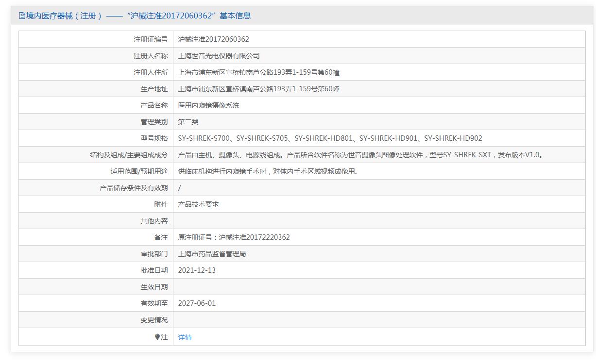Click the 产品名称 label
The height and width of the screenshot is (364, 596).
[154, 105]
